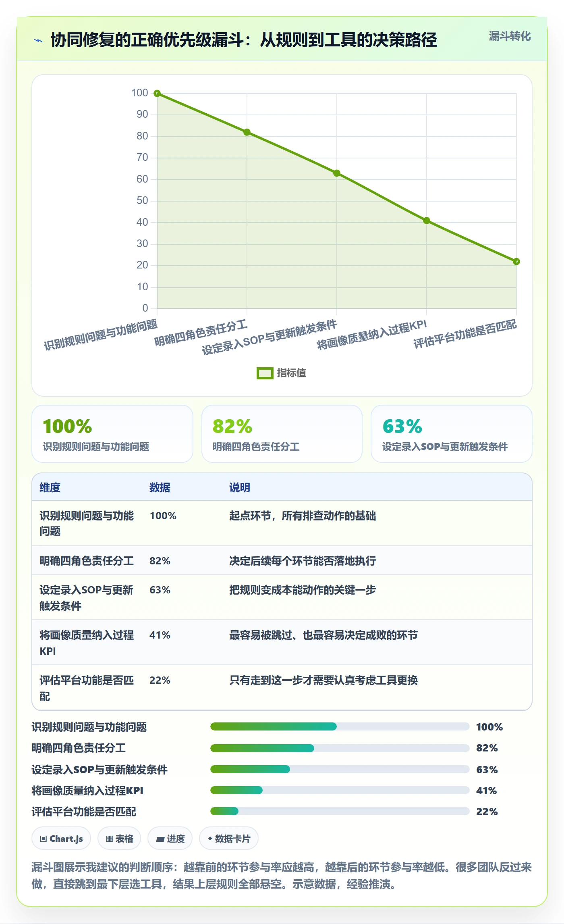
Task: Click the 22% progress bar for 评估平台功能是否匹配
Action: click(340, 811)
